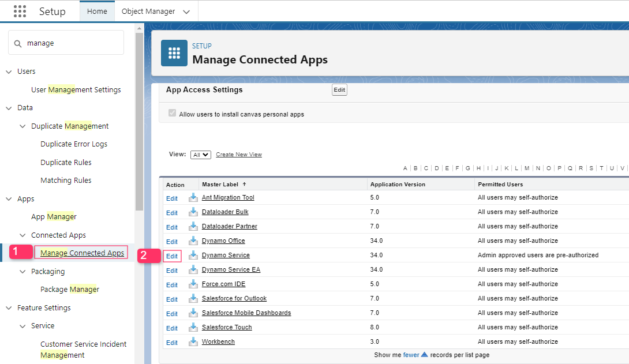Screen dimensions: 629x364
Task: Open the Object Manager tab
Action: pyautogui.click(x=148, y=12)
